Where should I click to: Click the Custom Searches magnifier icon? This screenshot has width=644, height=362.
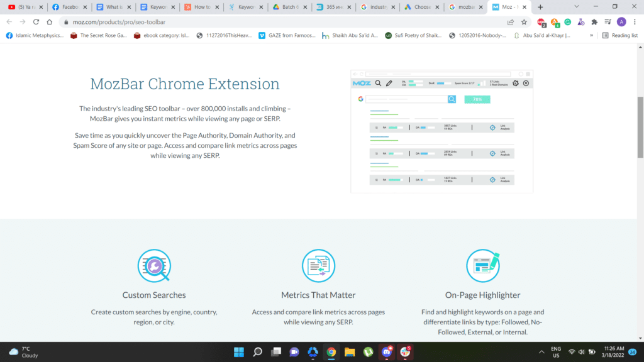155,266
